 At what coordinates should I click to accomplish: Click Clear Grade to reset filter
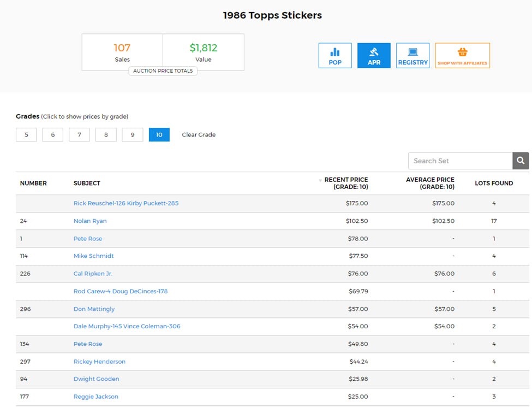click(199, 134)
